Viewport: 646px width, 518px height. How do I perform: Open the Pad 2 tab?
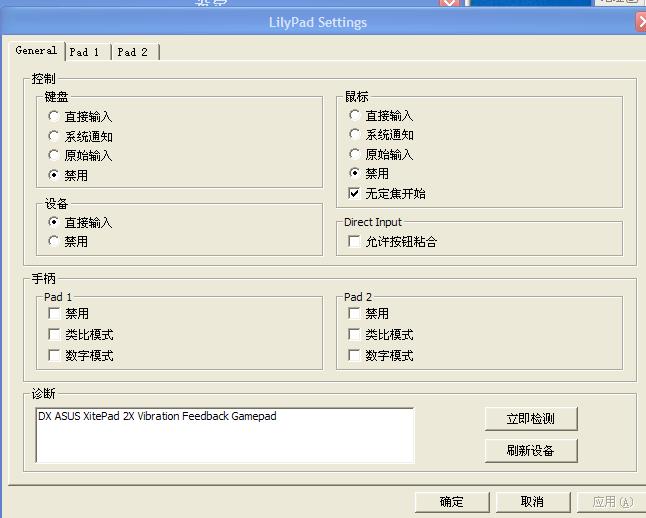(x=133, y=52)
